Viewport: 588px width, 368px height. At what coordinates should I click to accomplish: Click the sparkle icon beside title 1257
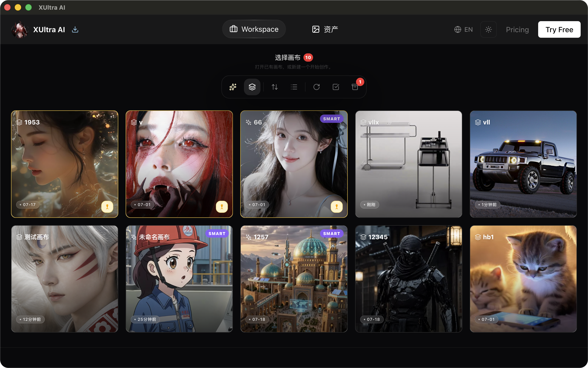(x=249, y=237)
